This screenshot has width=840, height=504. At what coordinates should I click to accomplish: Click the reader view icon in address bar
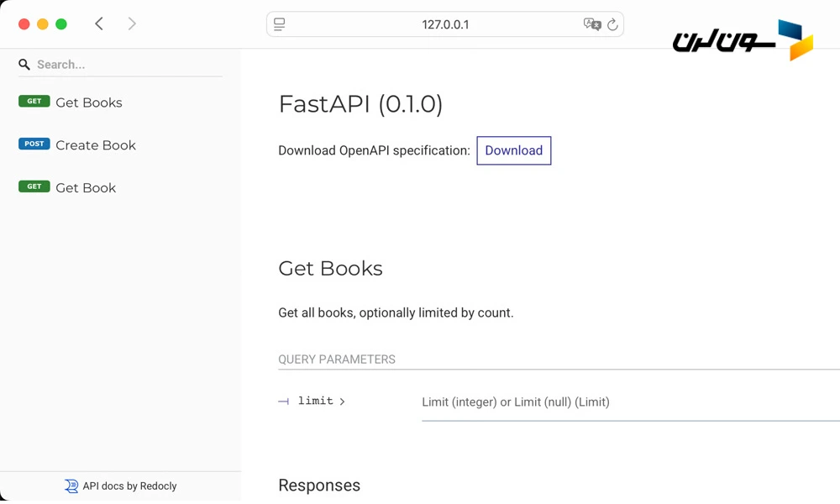(x=280, y=24)
